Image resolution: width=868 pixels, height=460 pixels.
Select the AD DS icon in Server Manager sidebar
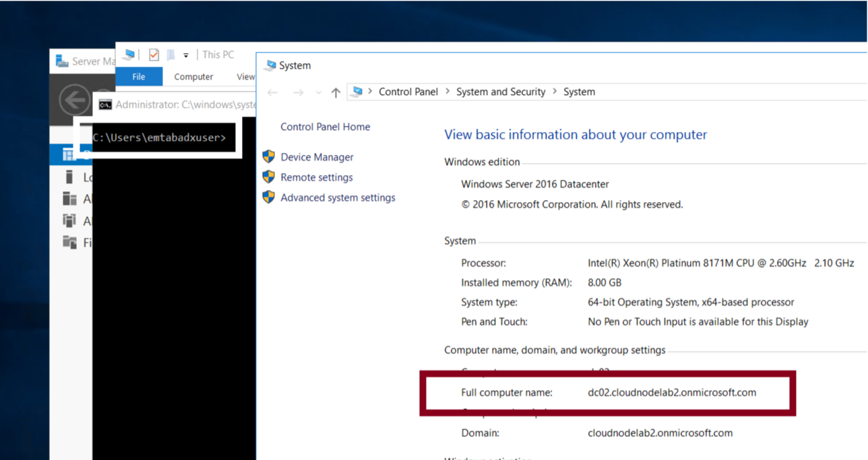tap(69, 220)
